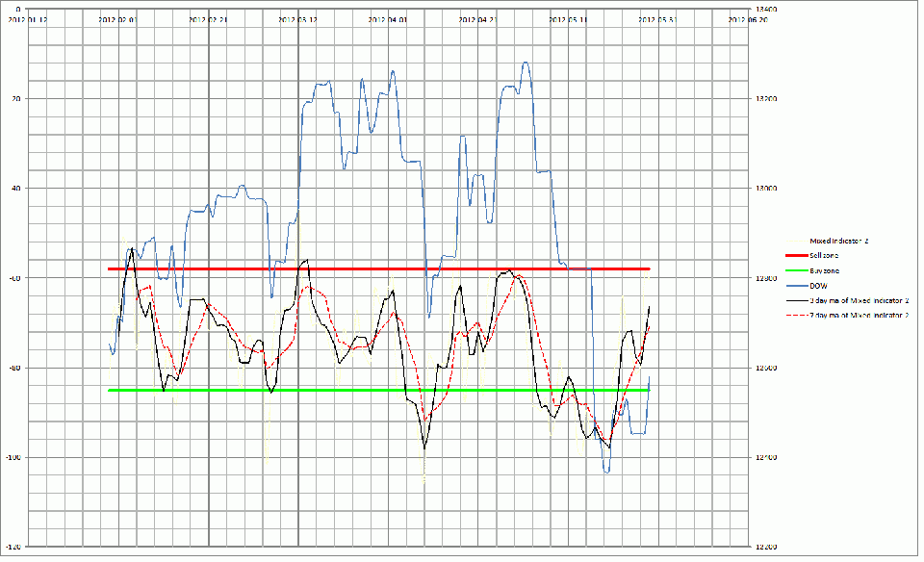The width and height of the screenshot is (924, 562).
Task: Click the right axis value 13200
Action: pyautogui.click(x=766, y=98)
